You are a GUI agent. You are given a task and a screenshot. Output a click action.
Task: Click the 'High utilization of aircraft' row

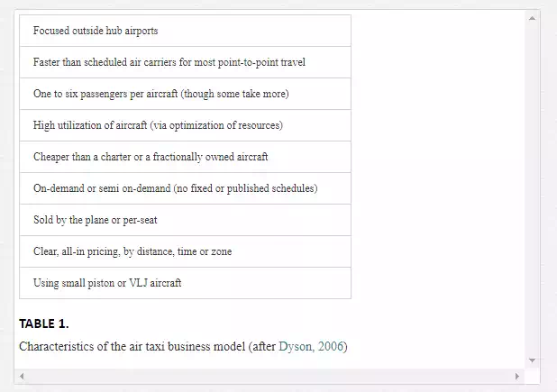click(185, 125)
